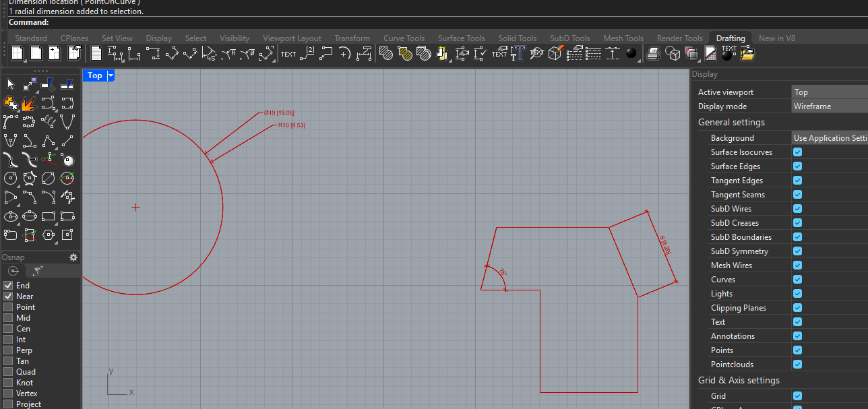
Task: Click the Top viewport title label
Action: 94,75
